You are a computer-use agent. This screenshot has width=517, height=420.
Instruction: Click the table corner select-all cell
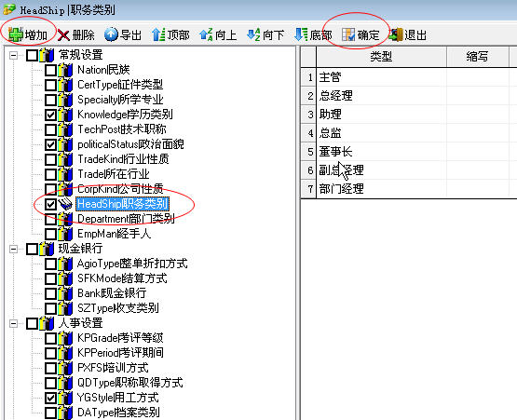(x=309, y=57)
